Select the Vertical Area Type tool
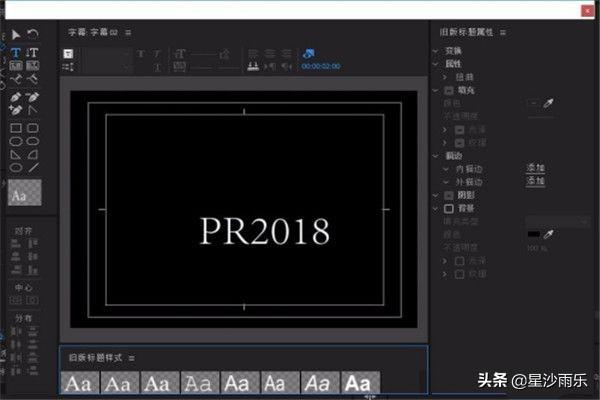This screenshot has width=600, height=400. point(33,66)
